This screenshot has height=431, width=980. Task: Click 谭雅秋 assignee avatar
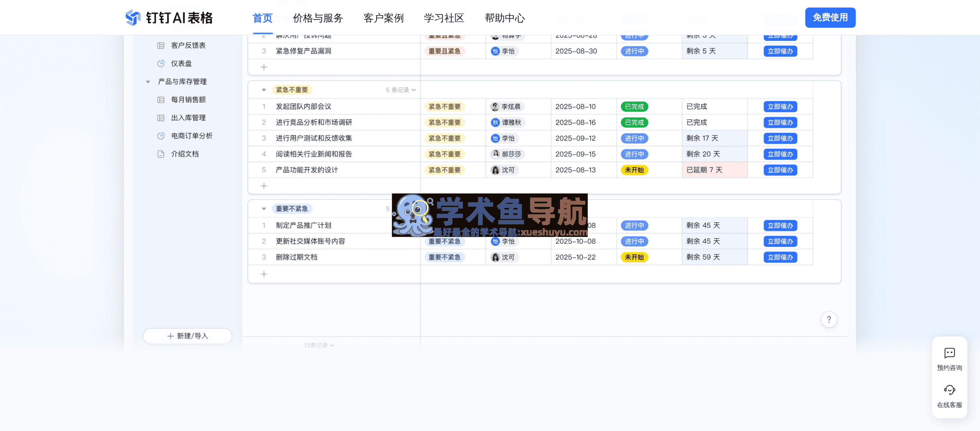click(x=495, y=122)
